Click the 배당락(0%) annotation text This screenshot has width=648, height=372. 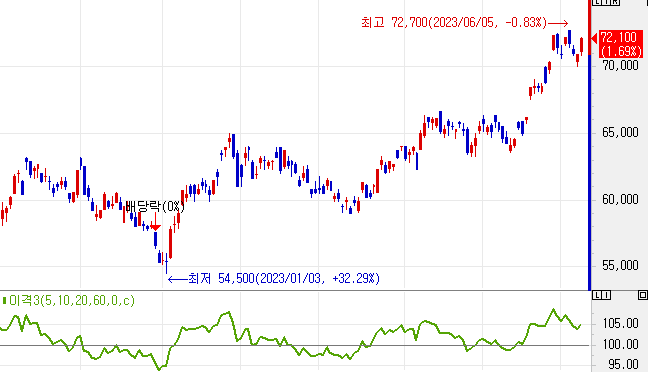pyautogui.click(x=155, y=206)
